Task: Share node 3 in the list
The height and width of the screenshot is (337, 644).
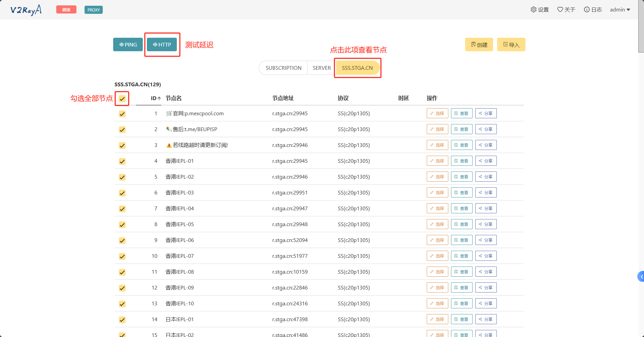Action: click(x=486, y=145)
